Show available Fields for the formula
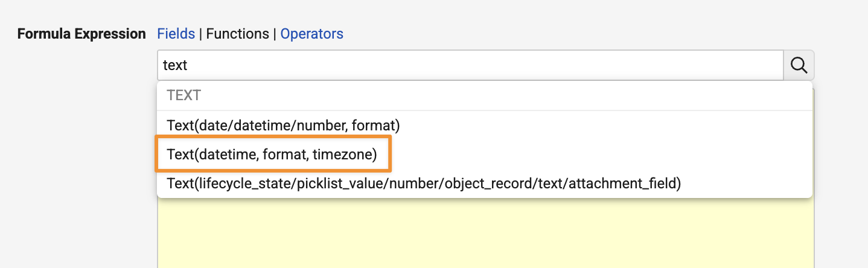The height and width of the screenshot is (268, 868). 176,34
